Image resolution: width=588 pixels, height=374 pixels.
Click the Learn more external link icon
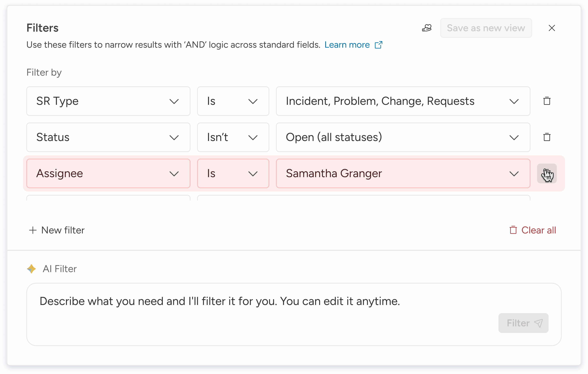pos(379,45)
